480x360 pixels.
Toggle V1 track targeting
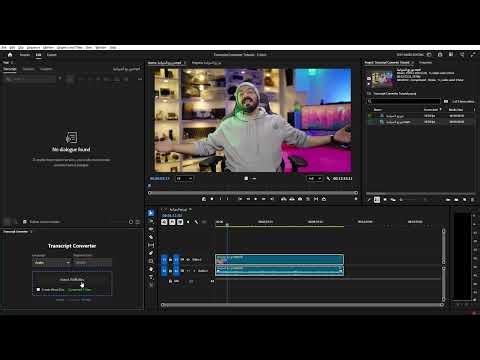(176, 259)
